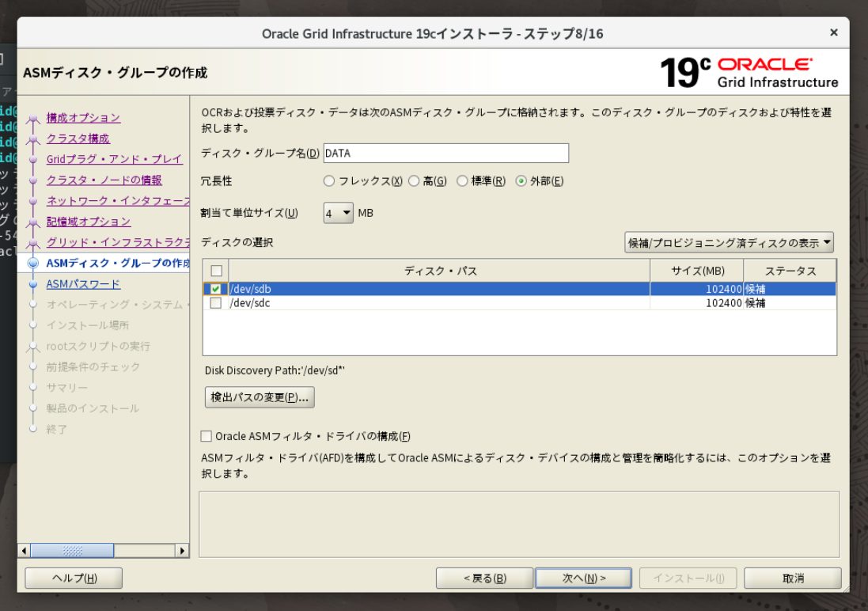Open allocation unit size dropdown
Viewport: 868px width, 611px height.
pyautogui.click(x=338, y=213)
